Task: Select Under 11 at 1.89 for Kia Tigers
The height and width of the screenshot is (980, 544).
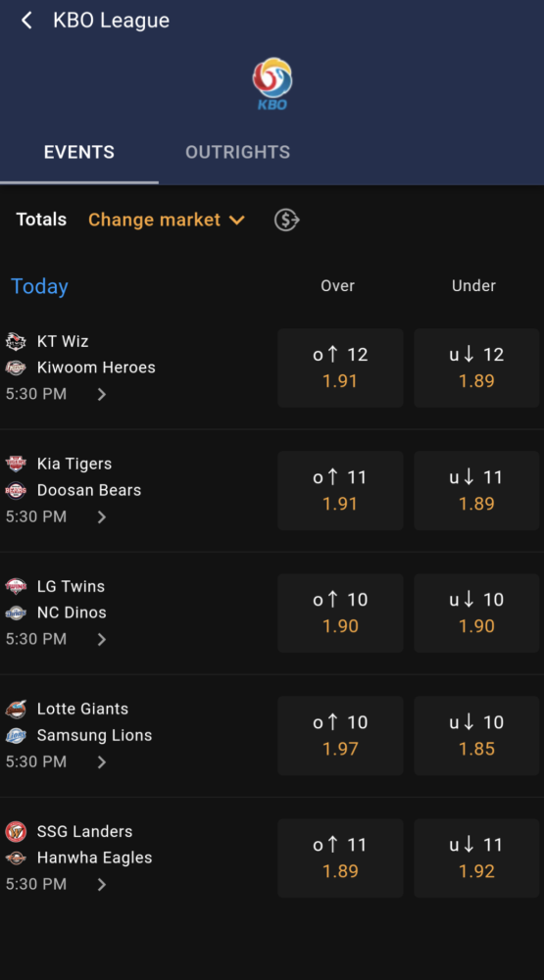Action: (476, 491)
